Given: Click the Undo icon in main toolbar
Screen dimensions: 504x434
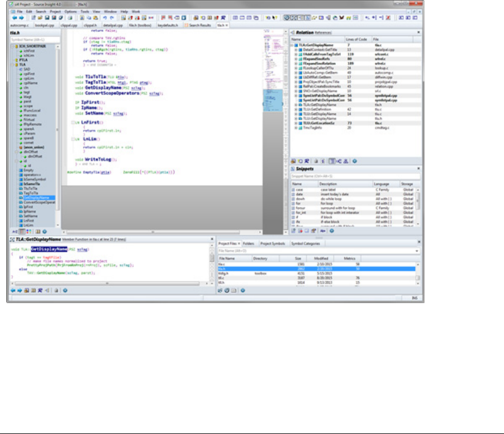Looking at the screenshot, I should pos(104,18).
